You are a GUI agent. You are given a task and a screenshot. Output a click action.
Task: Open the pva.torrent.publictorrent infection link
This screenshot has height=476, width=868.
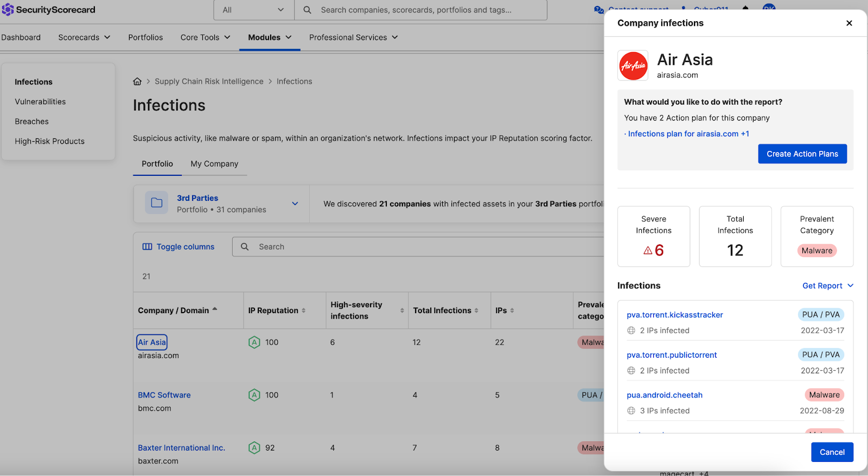[672, 355]
